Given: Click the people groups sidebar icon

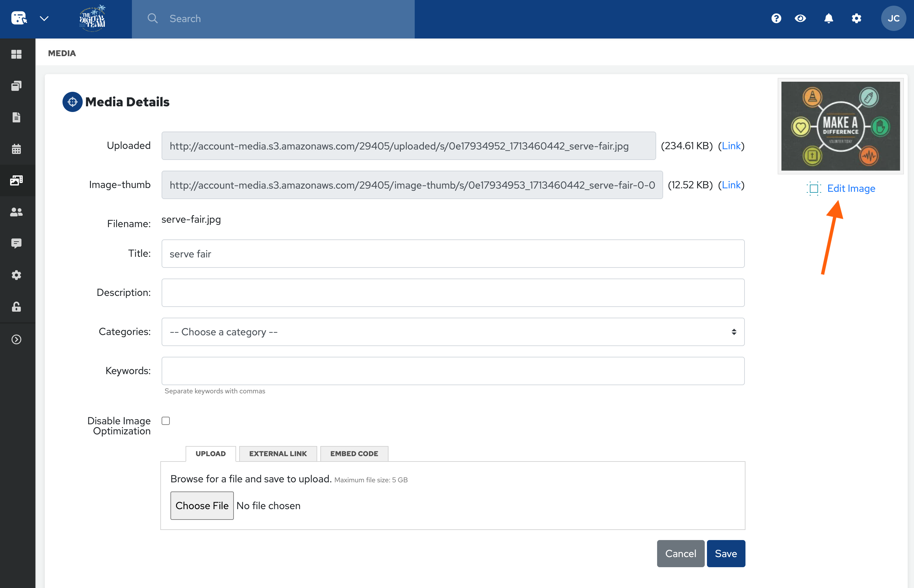Looking at the screenshot, I should tap(16, 212).
